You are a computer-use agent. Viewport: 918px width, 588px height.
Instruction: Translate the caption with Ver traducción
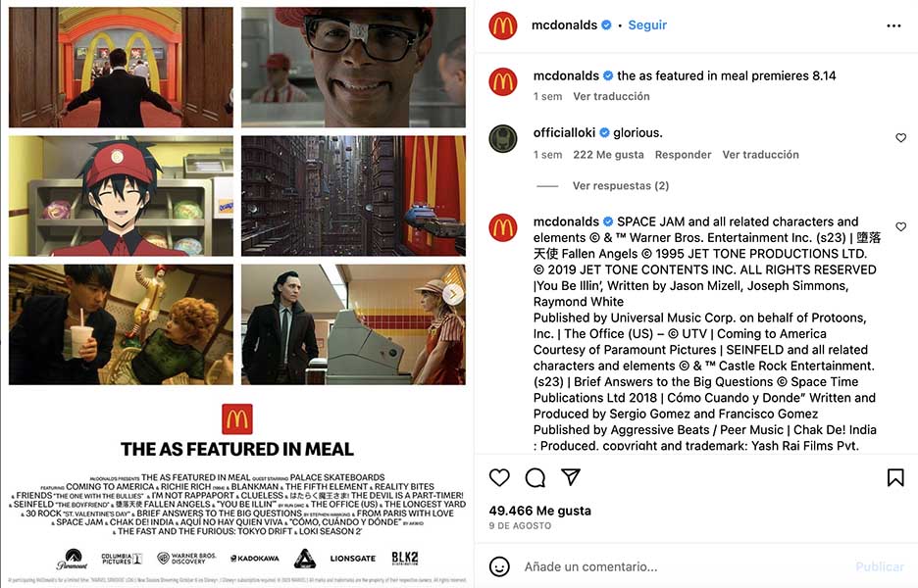[x=611, y=96]
